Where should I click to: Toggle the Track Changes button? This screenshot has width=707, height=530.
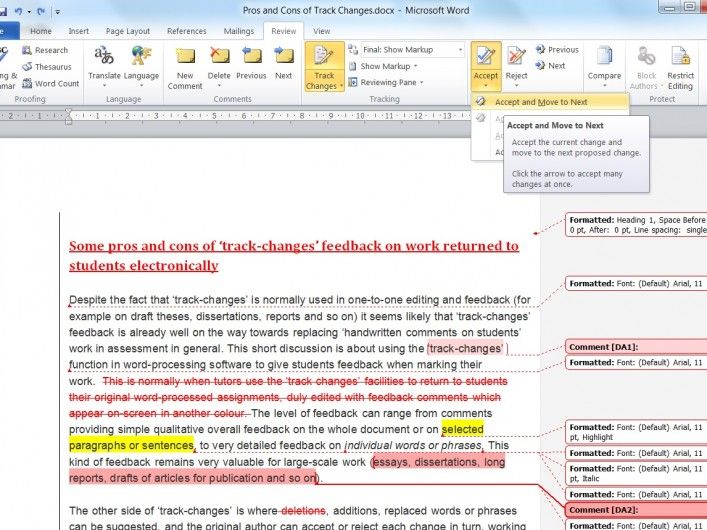tap(324, 66)
